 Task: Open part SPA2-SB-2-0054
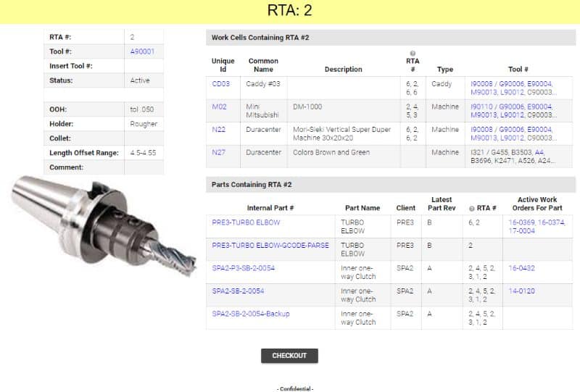(x=238, y=291)
